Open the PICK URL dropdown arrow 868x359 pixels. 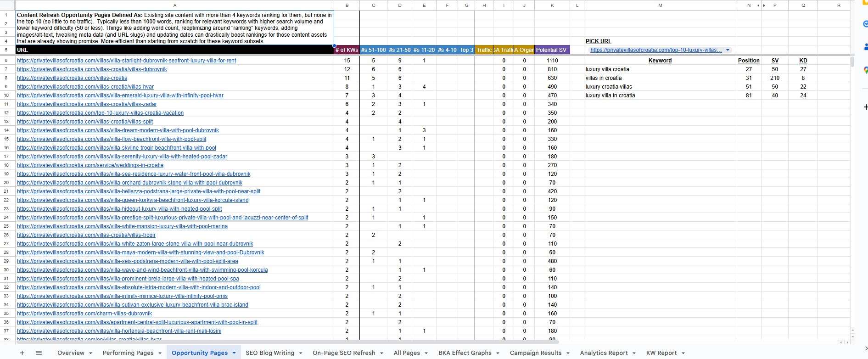pos(728,50)
